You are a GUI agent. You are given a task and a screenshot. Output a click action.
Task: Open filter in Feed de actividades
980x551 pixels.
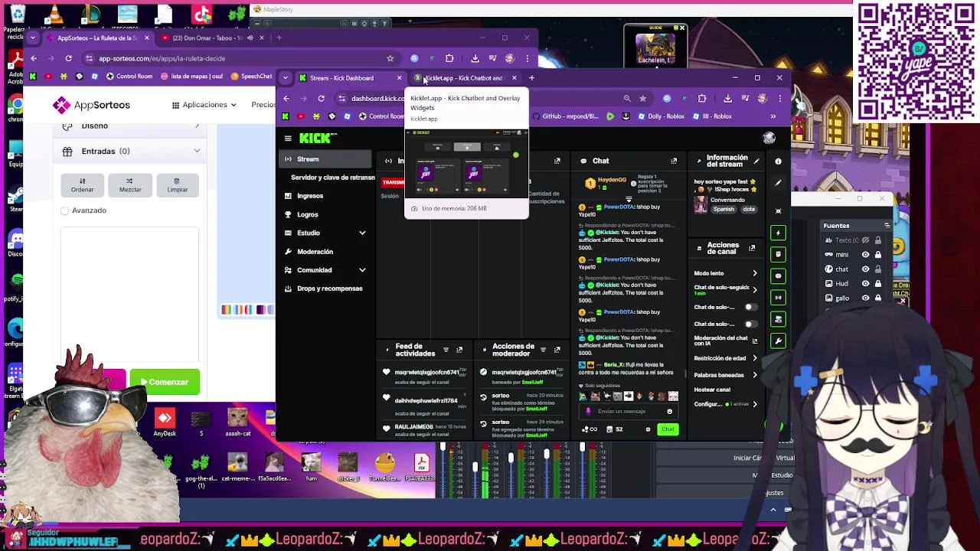pyautogui.click(x=446, y=350)
